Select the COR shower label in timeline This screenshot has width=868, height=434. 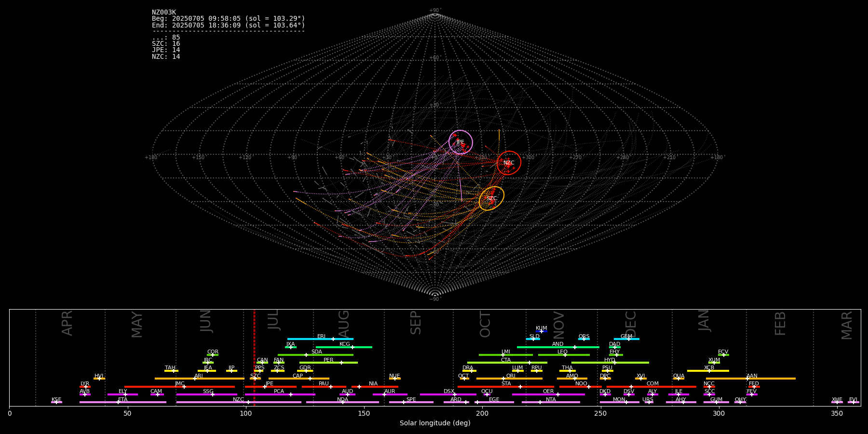click(213, 352)
